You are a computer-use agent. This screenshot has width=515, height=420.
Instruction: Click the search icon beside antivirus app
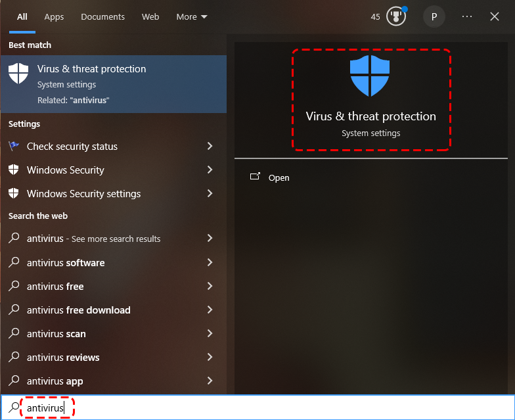coord(14,381)
